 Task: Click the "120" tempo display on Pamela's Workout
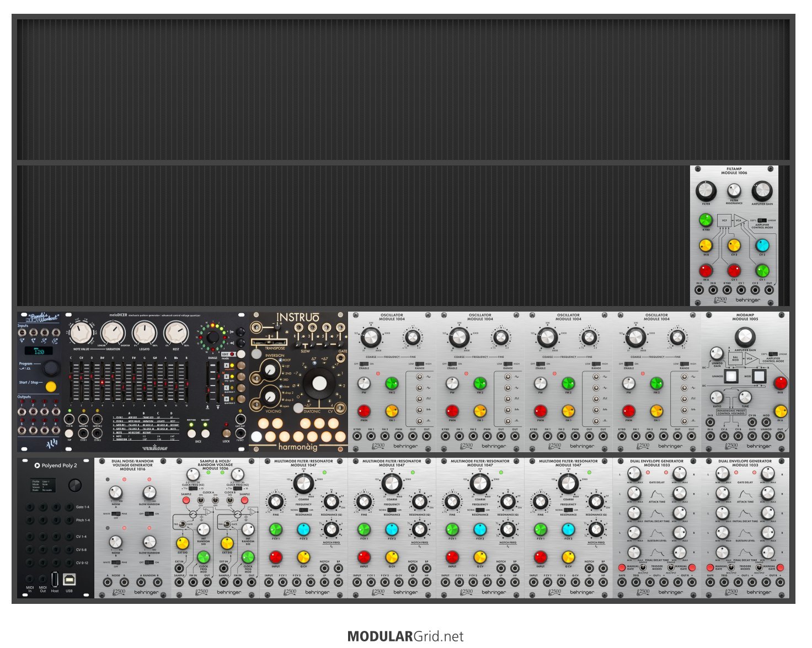pyautogui.click(x=40, y=351)
